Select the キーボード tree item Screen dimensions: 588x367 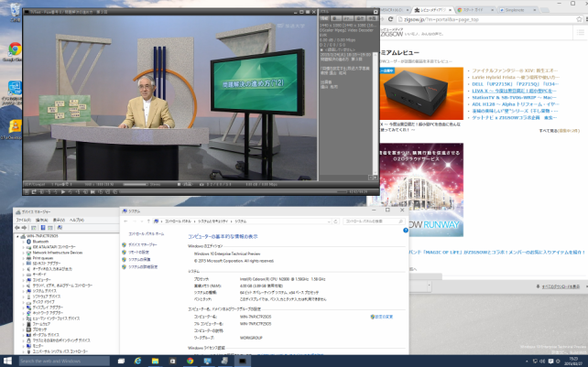39,275
